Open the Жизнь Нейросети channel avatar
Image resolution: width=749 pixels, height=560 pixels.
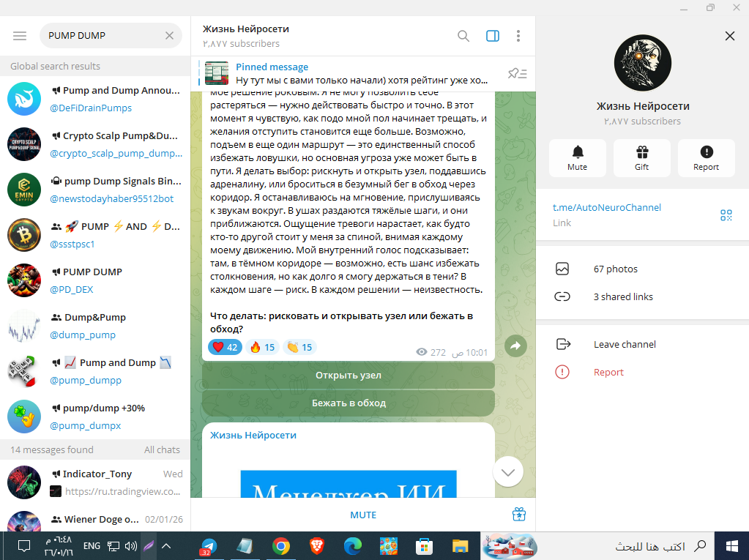643,63
